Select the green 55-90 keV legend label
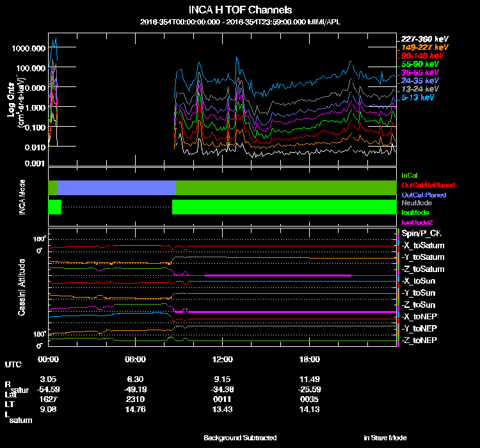Screen dimensions: 480x448 click(421, 64)
